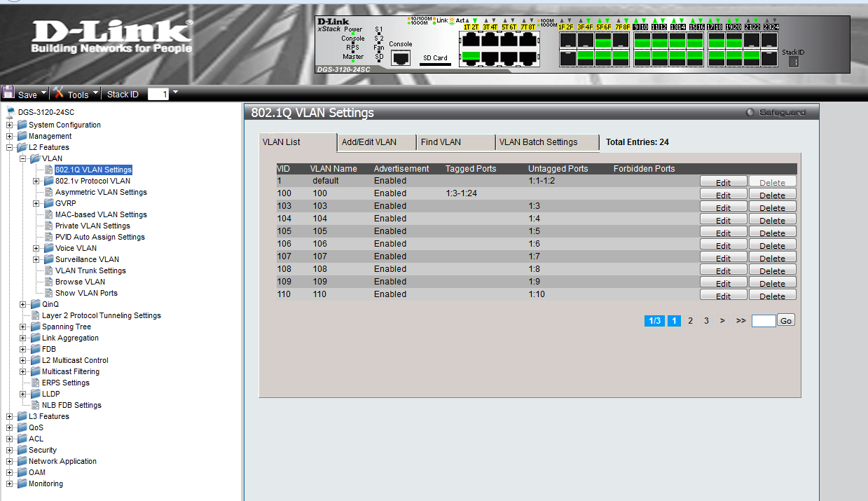Open Layer 2 Protocol Tunneling Settings
The width and height of the screenshot is (868, 501).
[x=101, y=315]
